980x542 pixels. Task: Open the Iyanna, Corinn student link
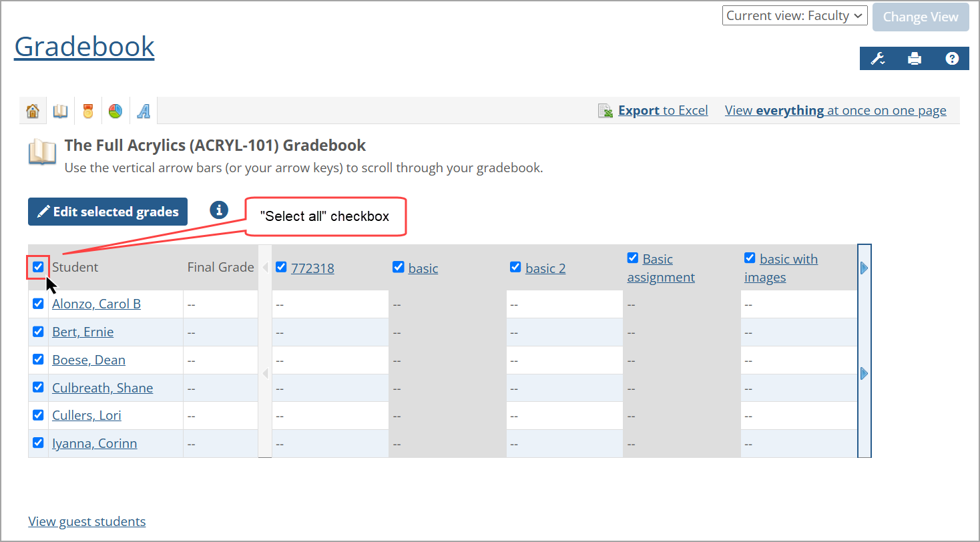click(95, 443)
